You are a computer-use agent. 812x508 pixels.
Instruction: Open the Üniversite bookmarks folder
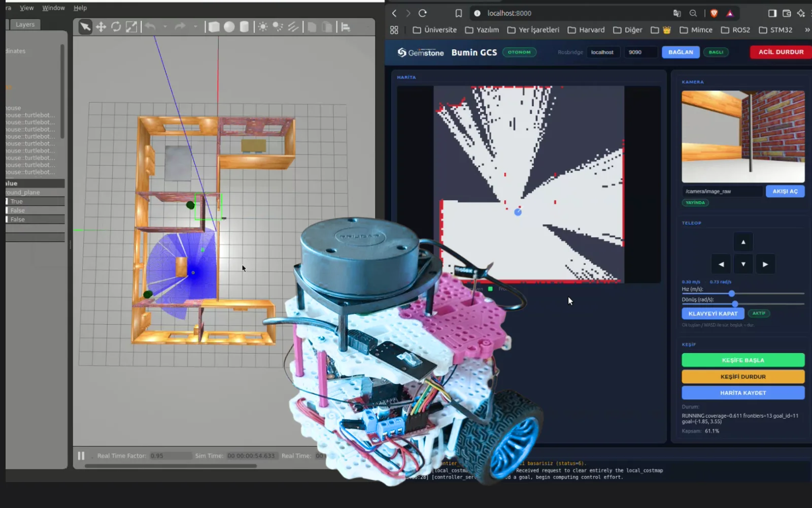click(434, 30)
